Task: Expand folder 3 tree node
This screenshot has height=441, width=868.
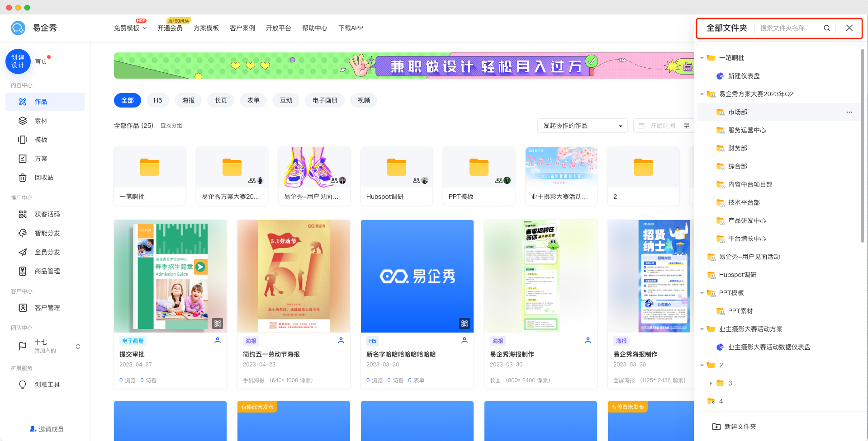Action: click(x=711, y=383)
